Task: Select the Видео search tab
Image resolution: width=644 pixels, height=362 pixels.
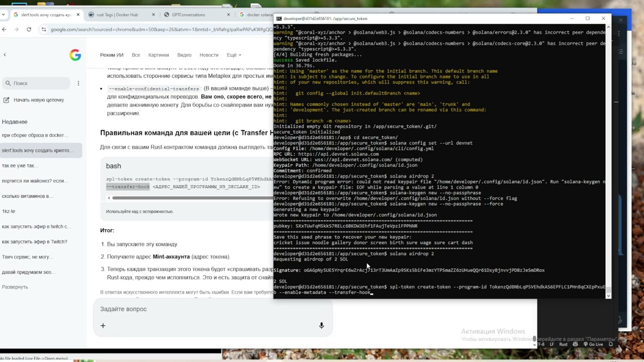Action: (184, 55)
